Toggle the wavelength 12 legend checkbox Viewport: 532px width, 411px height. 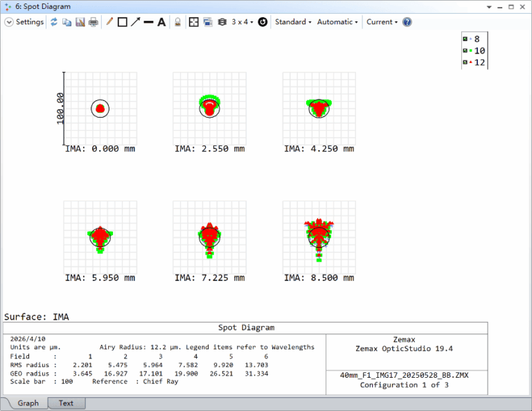[465, 62]
